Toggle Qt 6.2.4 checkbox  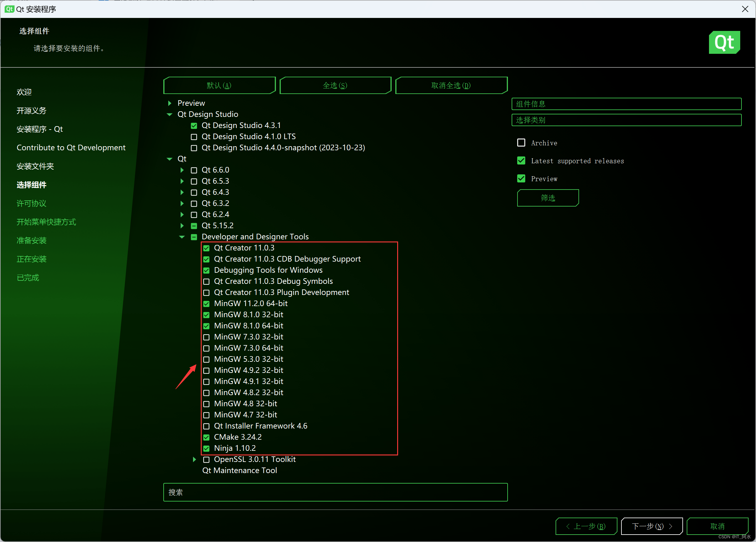click(194, 215)
